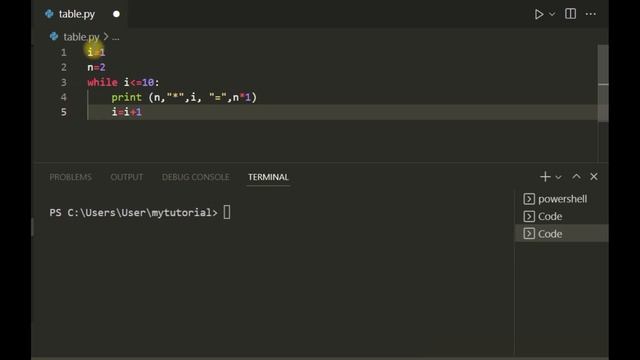Screen dimensions: 640x360
Task: Click the icon of the highlighted Code terminal
Action: pyautogui.click(x=529, y=234)
